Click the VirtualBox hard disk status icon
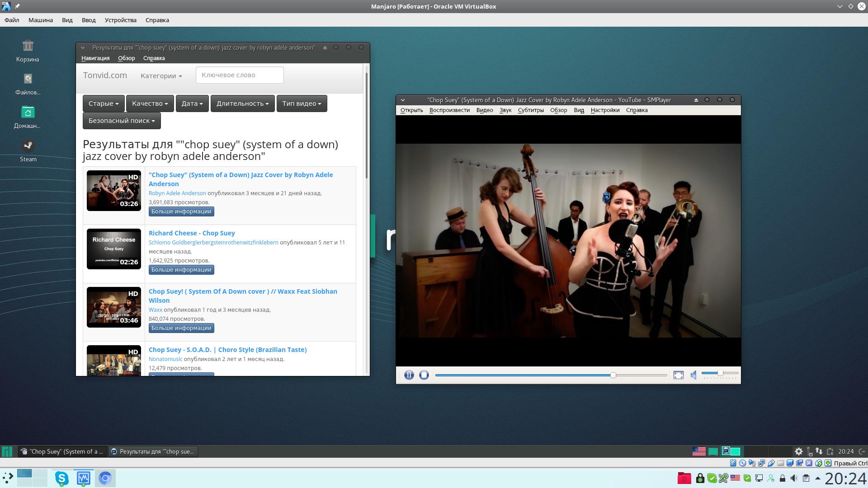The height and width of the screenshot is (488, 868). (x=733, y=463)
